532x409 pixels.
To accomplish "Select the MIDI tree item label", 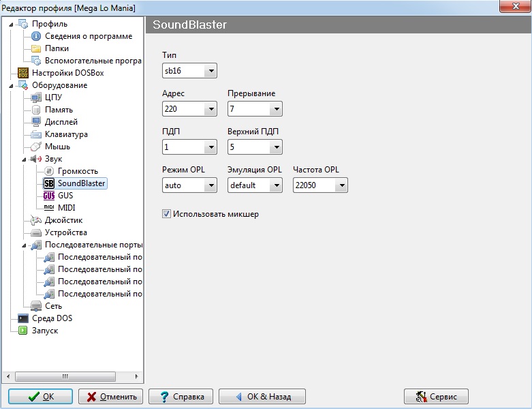I will pyautogui.click(x=67, y=208).
